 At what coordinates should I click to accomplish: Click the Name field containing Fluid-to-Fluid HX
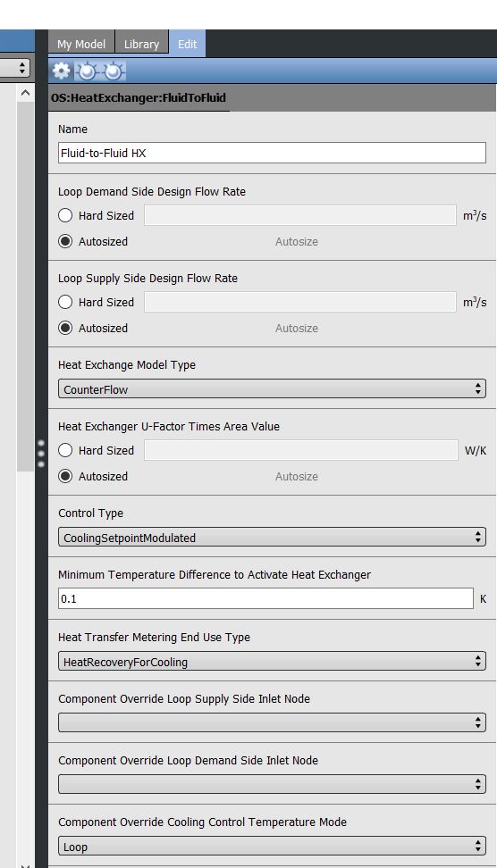tap(272, 153)
